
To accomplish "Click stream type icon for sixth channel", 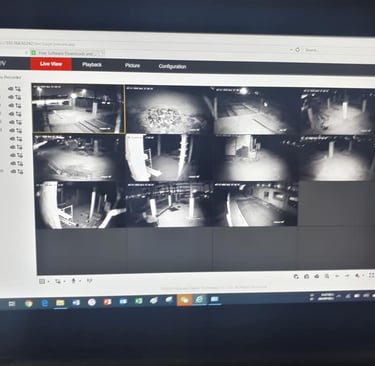I will pyautogui.click(x=19, y=131).
